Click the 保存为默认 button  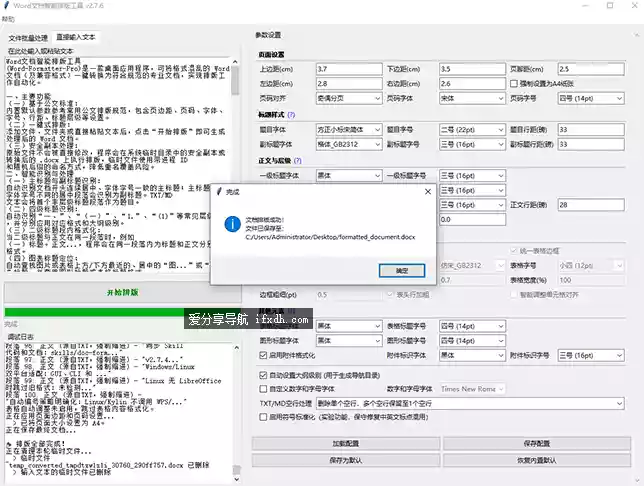pos(345,461)
